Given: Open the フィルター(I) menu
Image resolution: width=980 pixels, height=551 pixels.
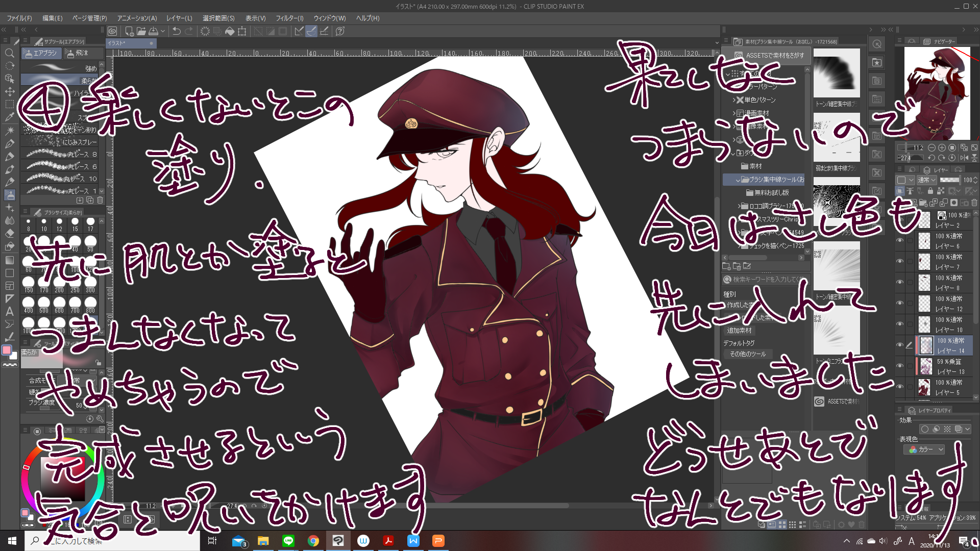Looking at the screenshot, I should [289, 18].
